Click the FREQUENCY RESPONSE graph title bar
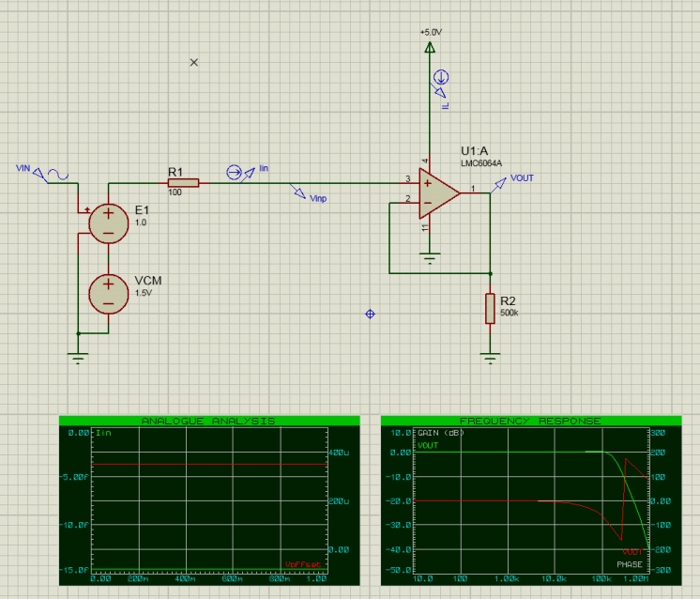 pyautogui.click(x=531, y=421)
